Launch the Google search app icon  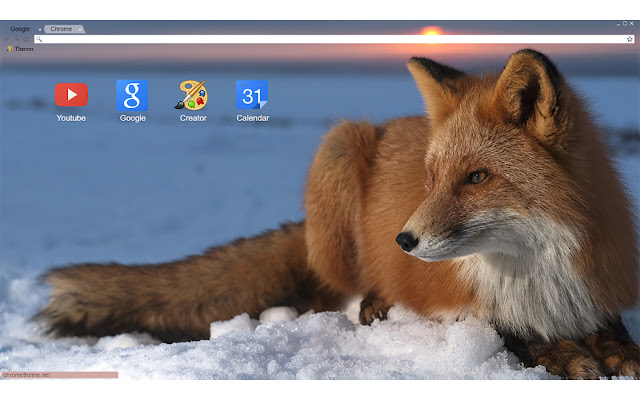(132, 96)
